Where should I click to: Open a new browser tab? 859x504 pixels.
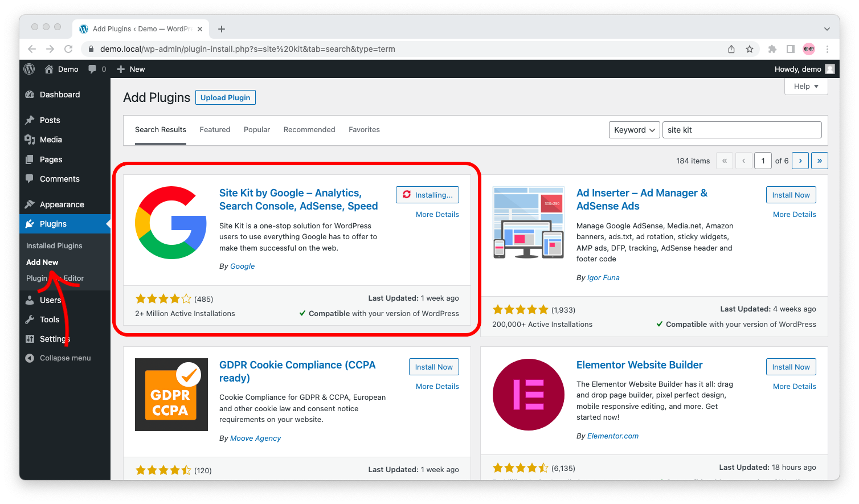(x=222, y=29)
